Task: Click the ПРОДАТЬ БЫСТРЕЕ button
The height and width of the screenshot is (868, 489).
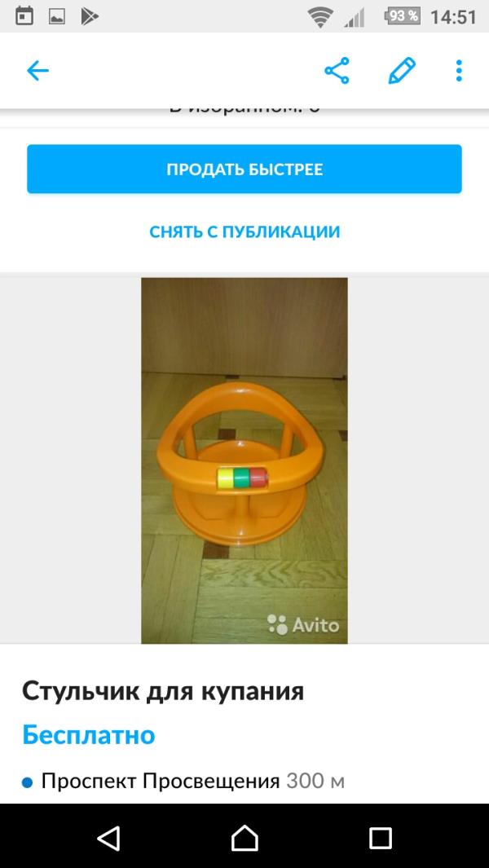Action: coord(244,169)
